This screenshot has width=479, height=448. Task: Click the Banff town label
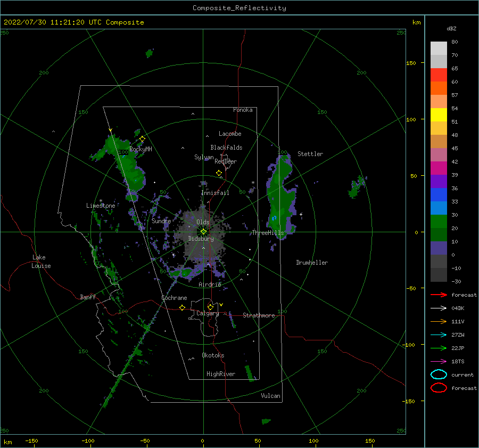point(88,297)
